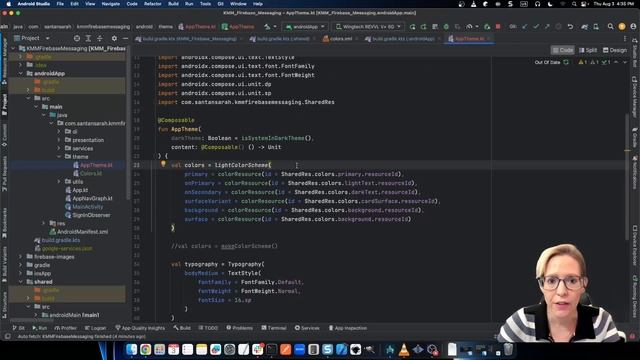Image resolution: width=640 pixels, height=360 pixels.
Task: Click the Undo arrow icon in toolbar
Action: coord(570,27)
